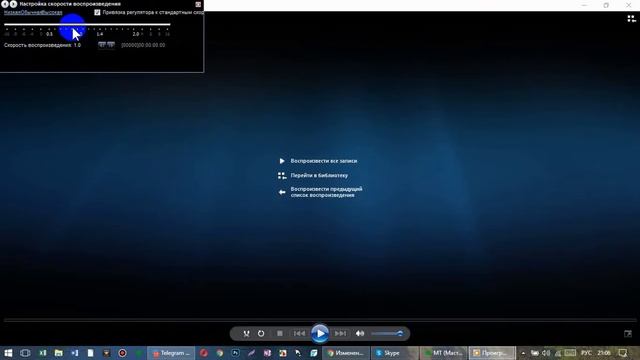Step to next frame in speed panel
Image resolution: width=640 pixels, height=360 pixels.
[111, 45]
